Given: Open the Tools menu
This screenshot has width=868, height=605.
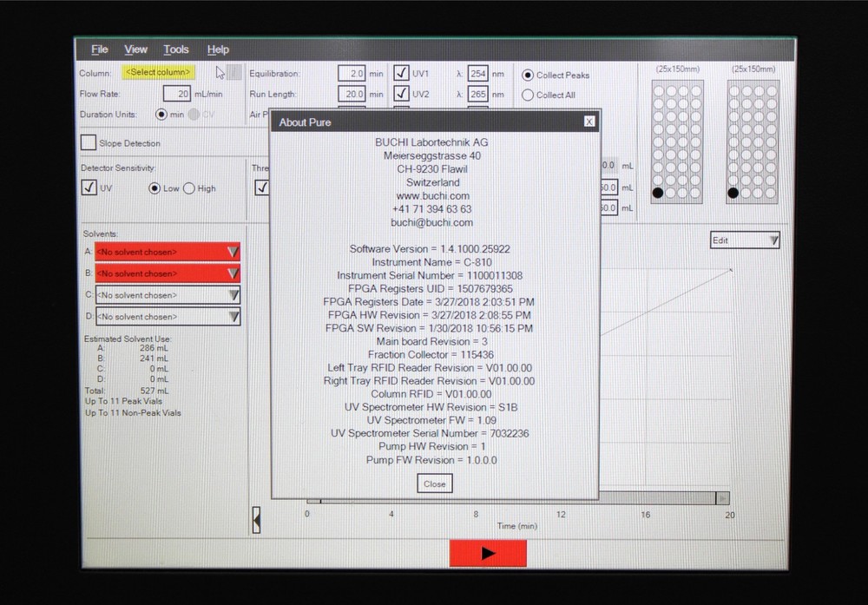Looking at the screenshot, I should 176,49.
